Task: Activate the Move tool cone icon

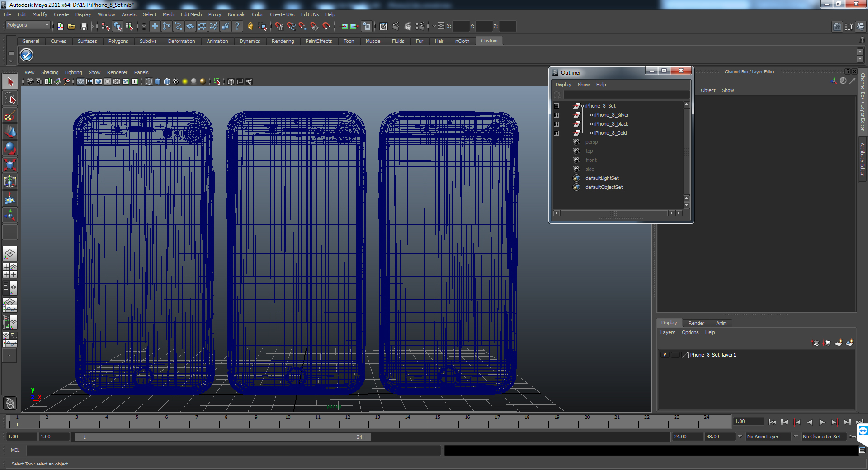Action: tap(10, 132)
